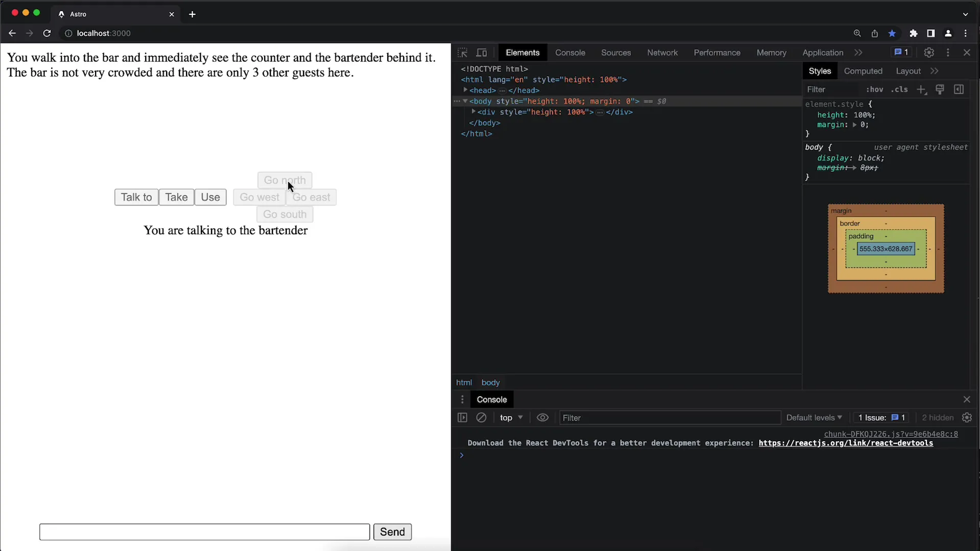Click the Send button

392,532
